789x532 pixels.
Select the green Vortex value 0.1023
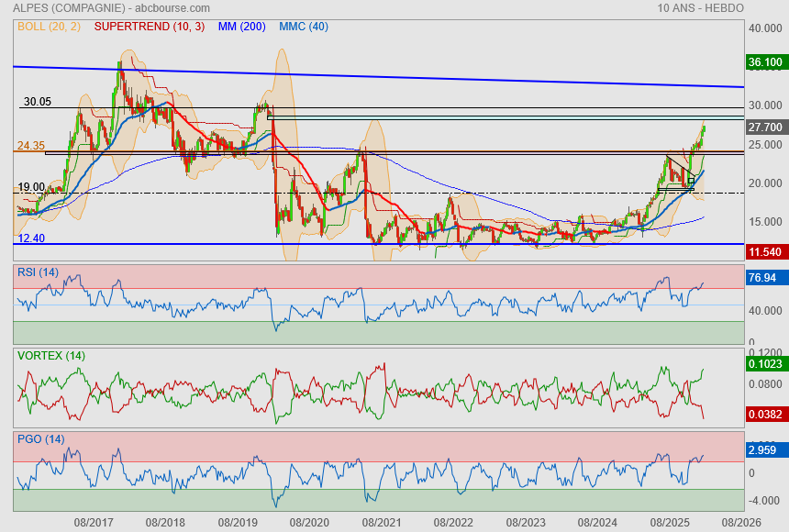point(765,363)
